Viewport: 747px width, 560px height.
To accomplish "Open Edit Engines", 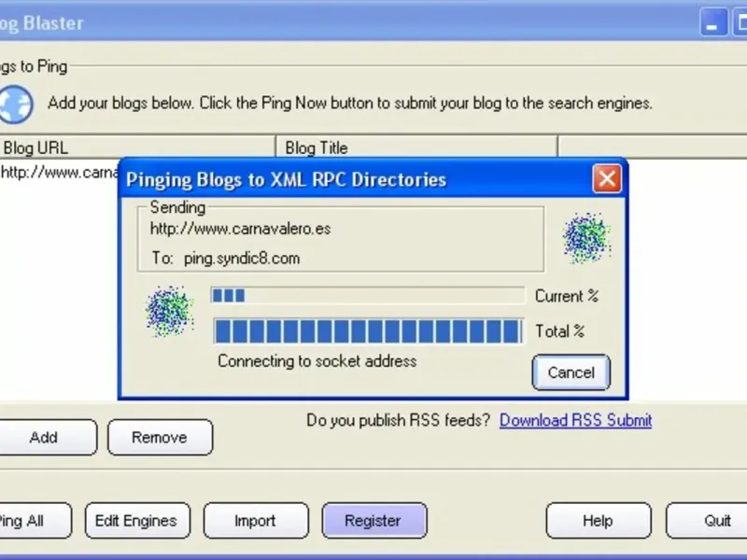I will click(x=137, y=521).
